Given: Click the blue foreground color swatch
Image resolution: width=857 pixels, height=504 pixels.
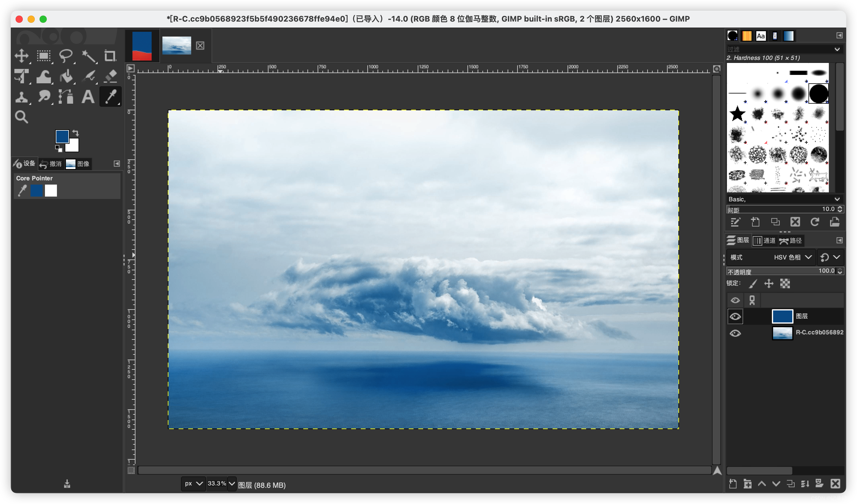Looking at the screenshot, I should point(62,136).
